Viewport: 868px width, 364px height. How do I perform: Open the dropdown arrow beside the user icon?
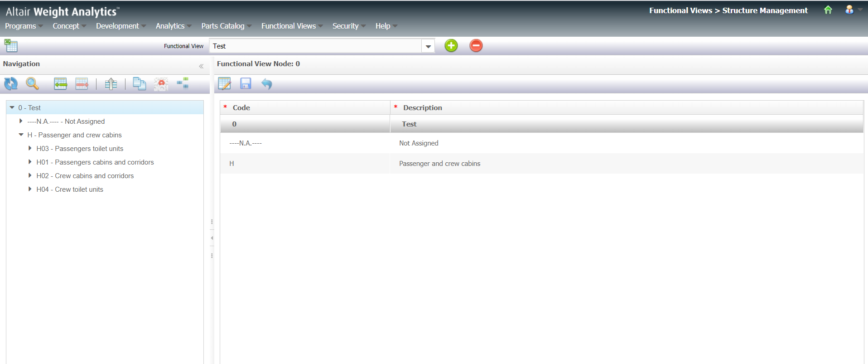click(x=860, y=10)
